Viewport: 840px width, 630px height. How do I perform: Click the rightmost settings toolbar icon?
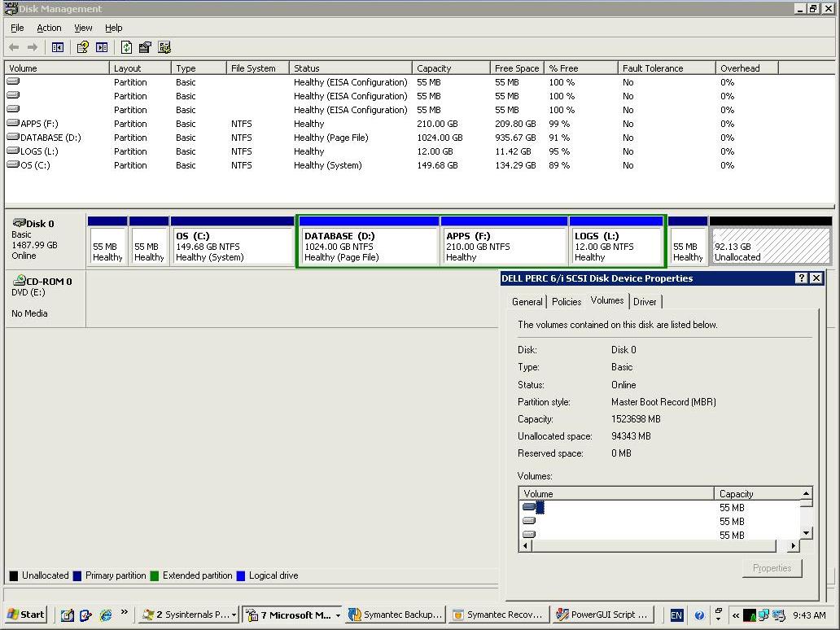(165, 46)
